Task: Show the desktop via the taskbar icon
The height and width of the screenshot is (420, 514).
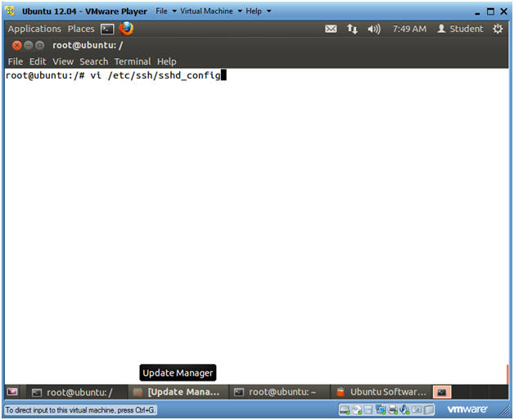Action: point(12,392)
